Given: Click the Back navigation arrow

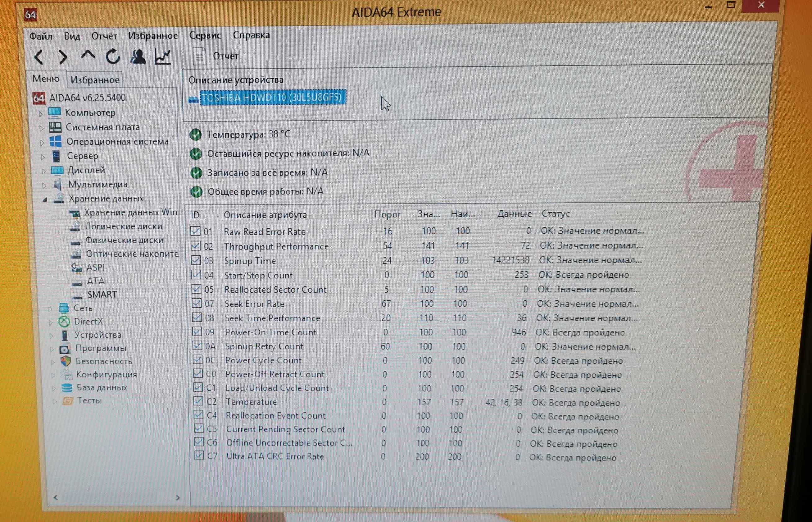Looking at the screenshot, I should coord(39,57).
